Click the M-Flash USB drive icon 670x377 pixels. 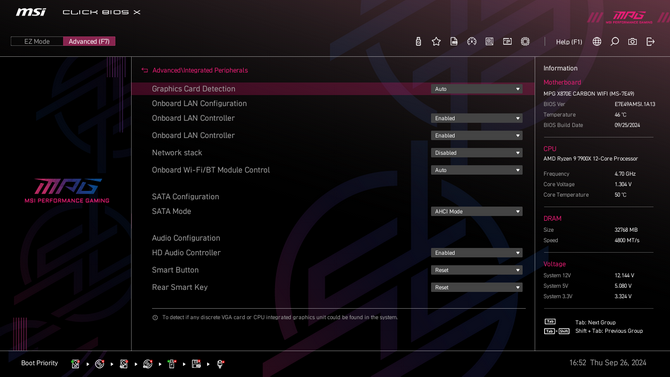pos(418,41)
